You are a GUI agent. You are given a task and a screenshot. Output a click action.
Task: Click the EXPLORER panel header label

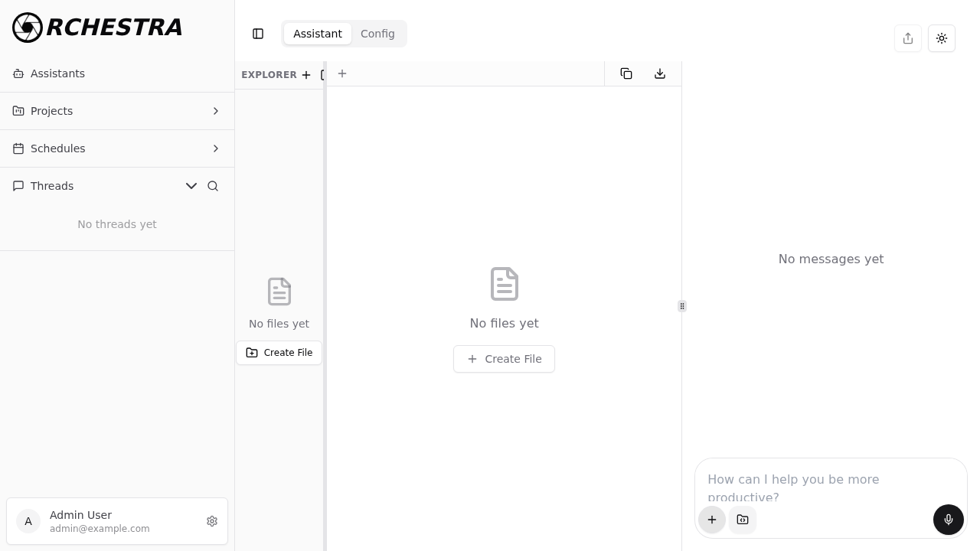click(x=269, y=75)
